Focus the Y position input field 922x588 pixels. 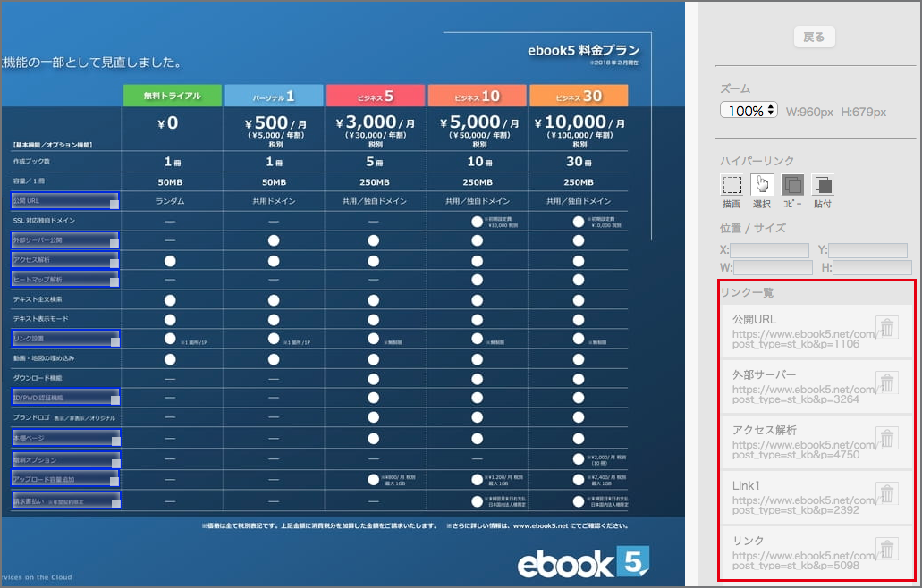[x=868, y=250]
